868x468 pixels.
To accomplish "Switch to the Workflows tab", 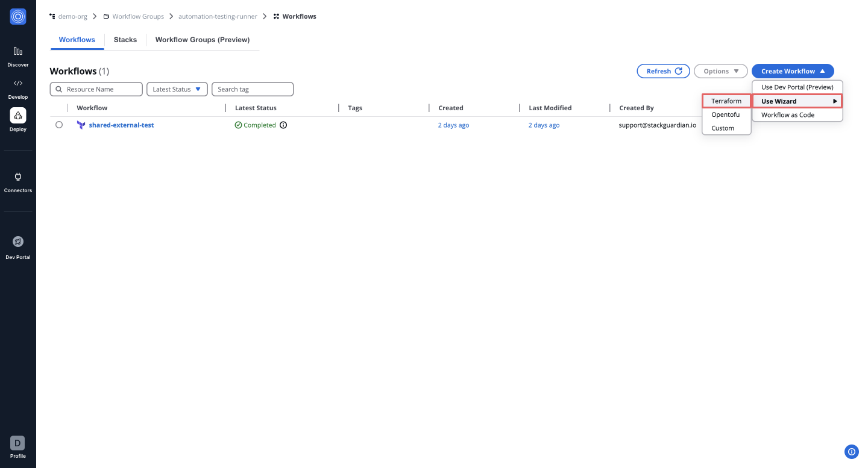I will 77,40.
